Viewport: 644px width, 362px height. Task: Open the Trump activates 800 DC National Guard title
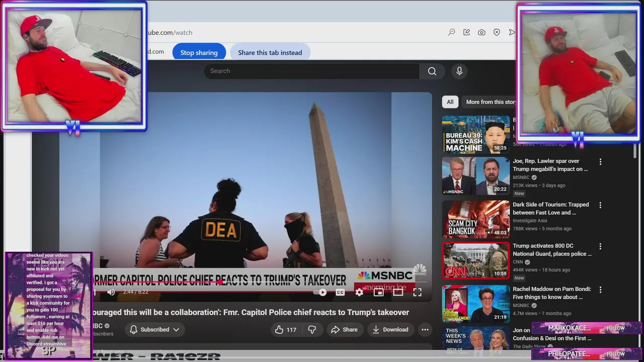[552, 250]
